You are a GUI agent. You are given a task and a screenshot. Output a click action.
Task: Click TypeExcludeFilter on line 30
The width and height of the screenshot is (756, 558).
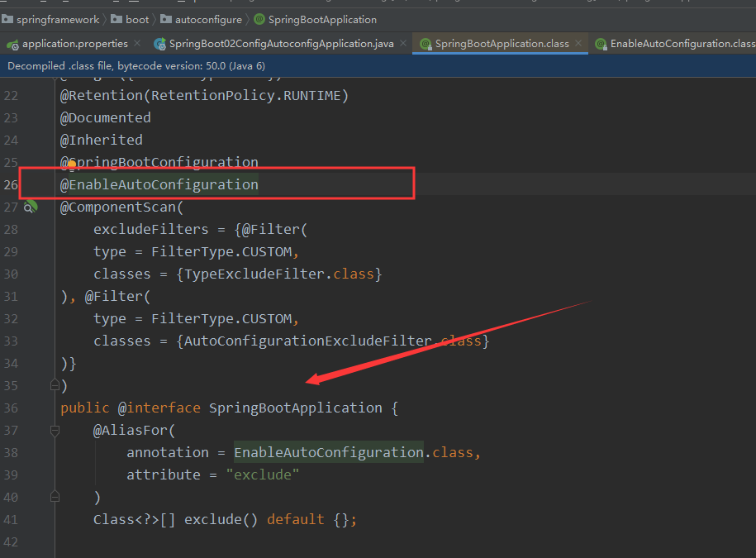254,274
